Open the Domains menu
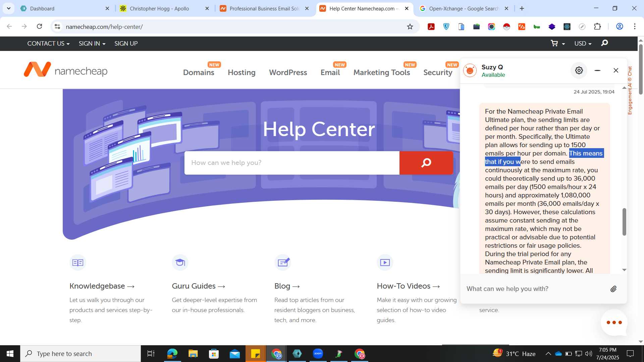The width and height of the screenshot is (644, 362). (199, 72)
